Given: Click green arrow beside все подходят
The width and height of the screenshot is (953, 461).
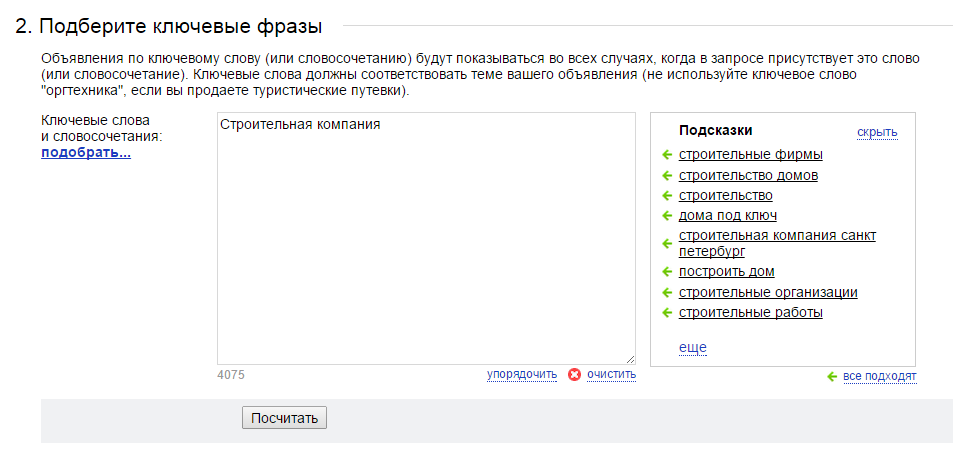Looking at the screenshot, I should point(832,377).
